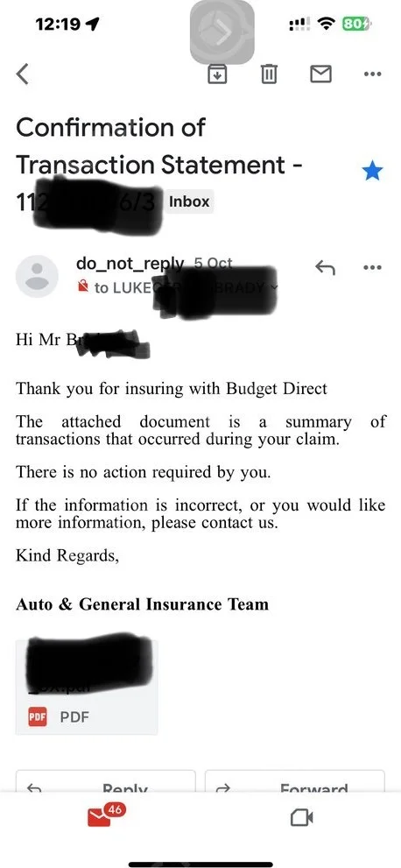
Task: Tap the do_not_reply sender name
Action: tap(130, 264)
